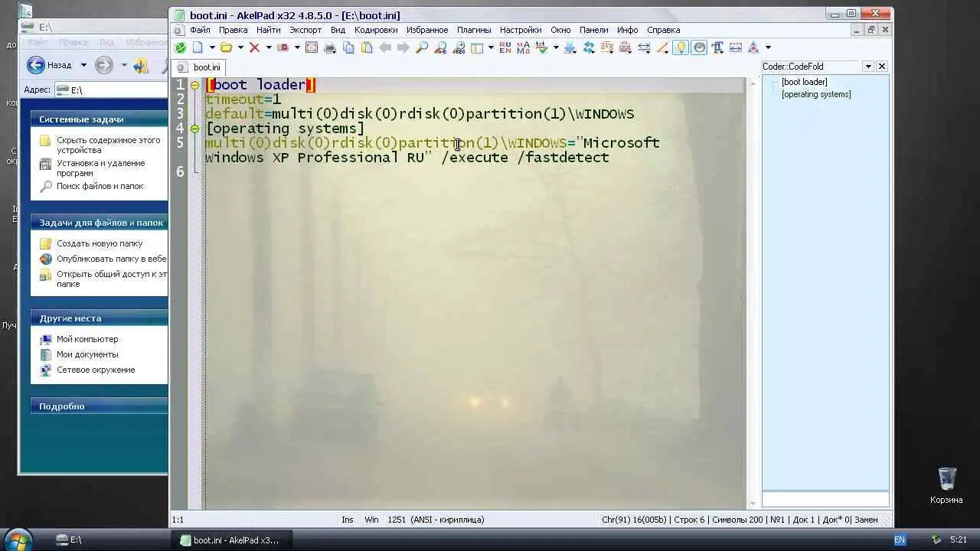Click the REG search toolbar icon
This screenshot has width=980, height=551.
tap(459, 47)
